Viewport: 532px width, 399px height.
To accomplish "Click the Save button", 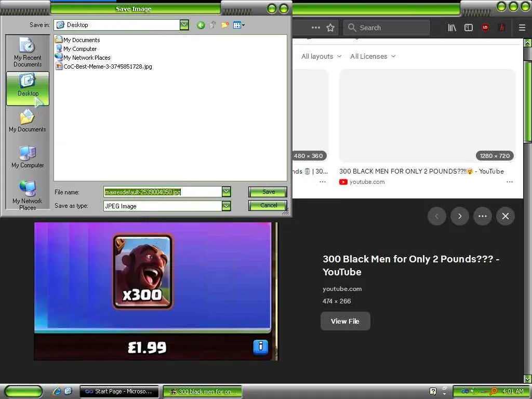I will pos(268,192).
